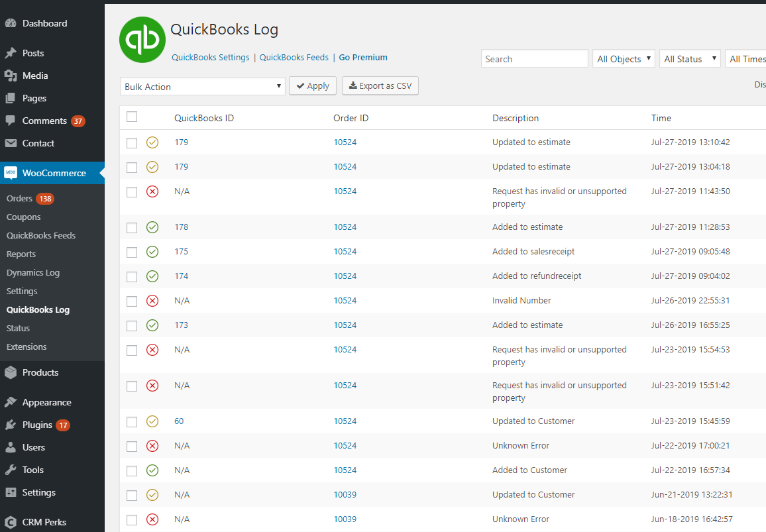Open WooCommerce Settings submenu item

[21, 291]
